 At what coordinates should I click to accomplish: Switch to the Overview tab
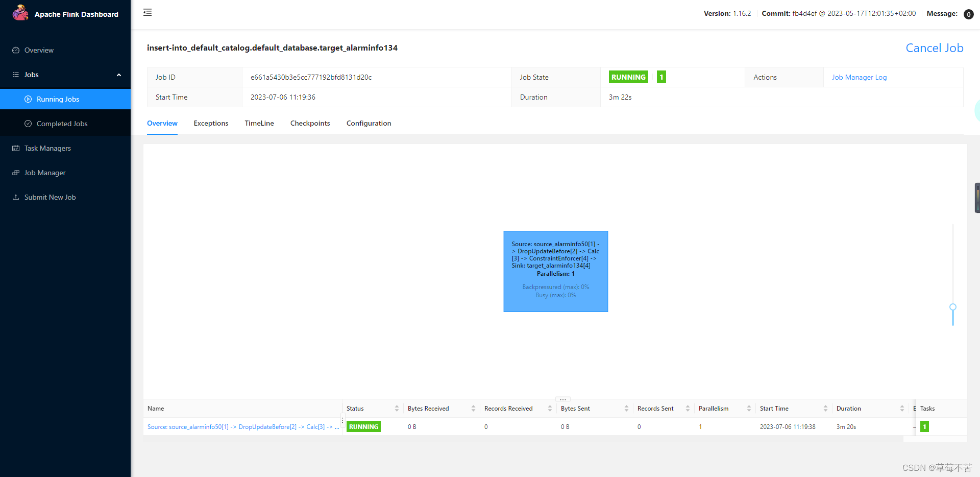click(x=162, y=123)
